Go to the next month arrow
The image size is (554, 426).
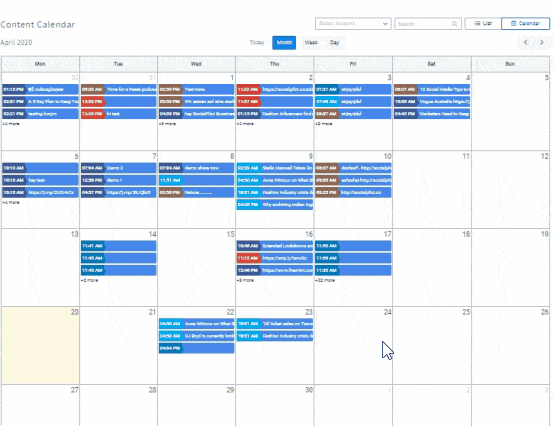click(542, 42)
